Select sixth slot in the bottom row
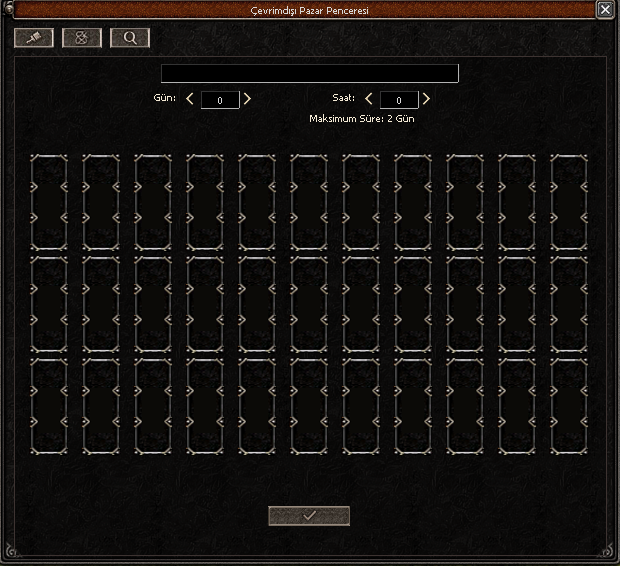 coord(309,406)
